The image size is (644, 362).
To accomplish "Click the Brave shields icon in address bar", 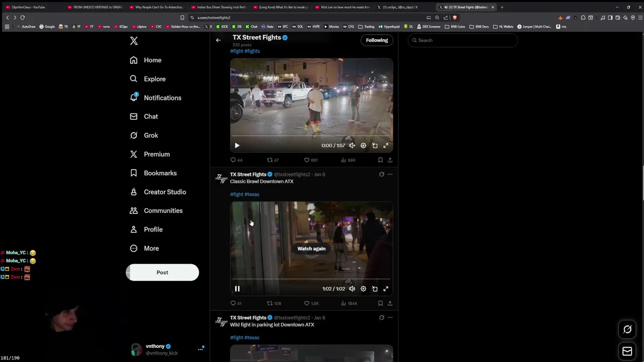I will click(x=454, y=18).
